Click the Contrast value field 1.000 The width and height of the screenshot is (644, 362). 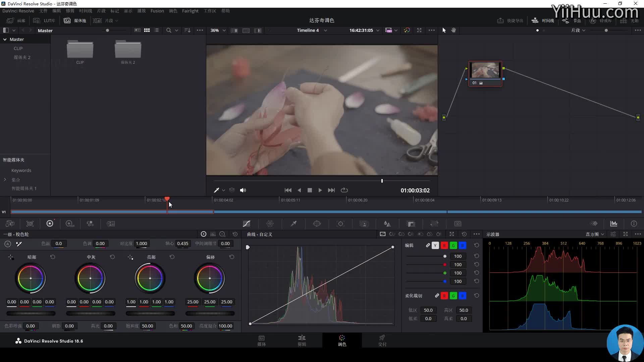[x=142, y=244]
